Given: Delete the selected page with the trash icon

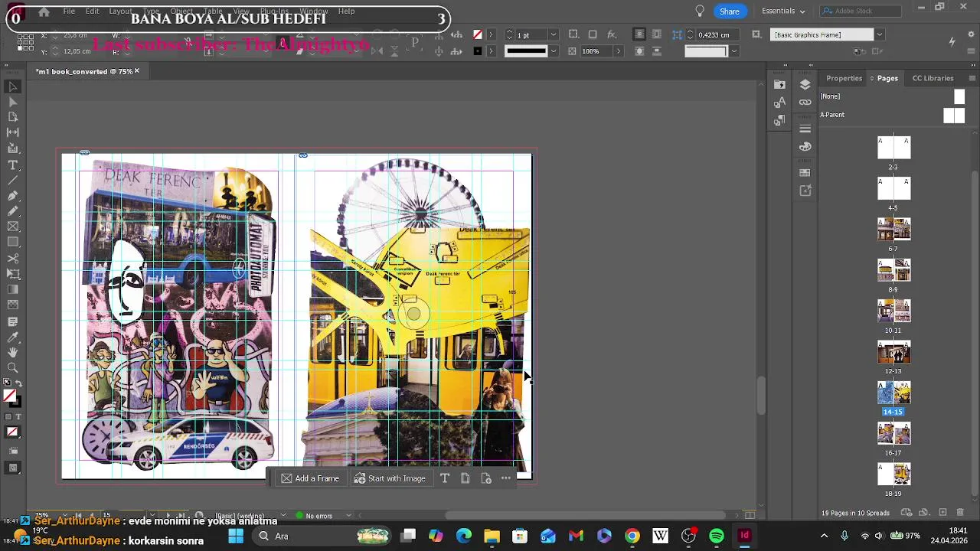Looking at the screenshot, I should 961,512.
